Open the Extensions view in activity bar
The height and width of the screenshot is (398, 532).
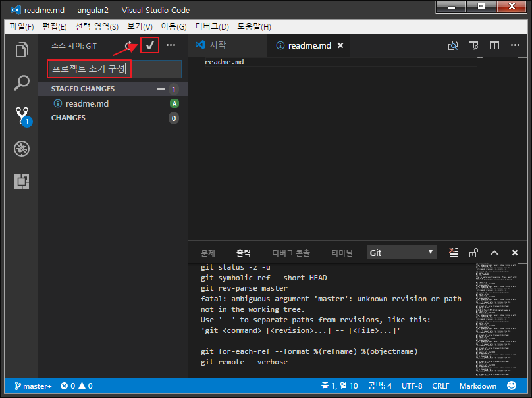(22, 182)
